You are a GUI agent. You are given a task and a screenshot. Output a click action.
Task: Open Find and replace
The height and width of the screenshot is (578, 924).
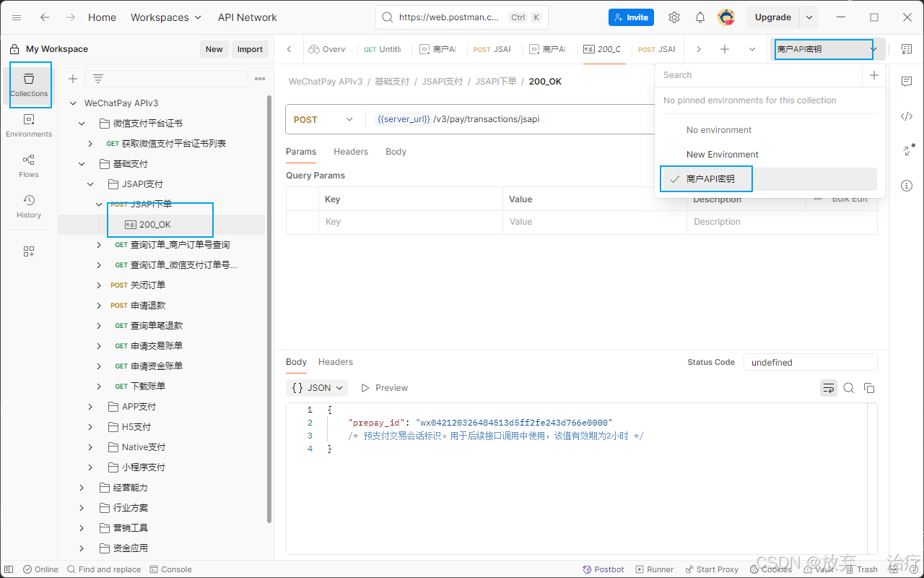coord(103,569)
